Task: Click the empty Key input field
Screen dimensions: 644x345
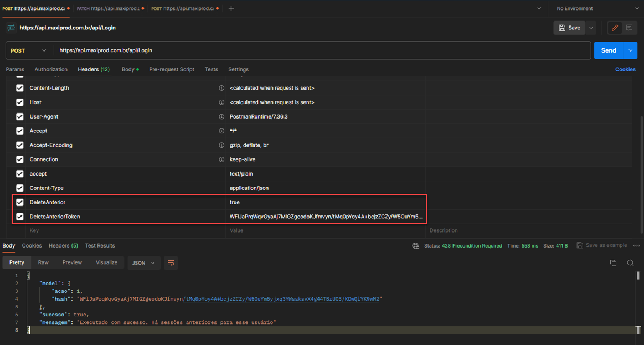Action: [126, 230]
